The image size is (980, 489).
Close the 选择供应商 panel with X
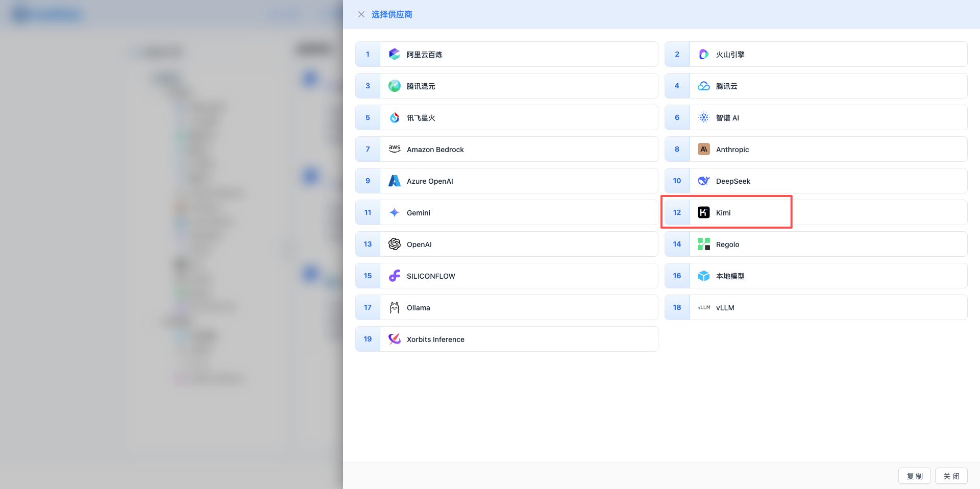(361, 14)
